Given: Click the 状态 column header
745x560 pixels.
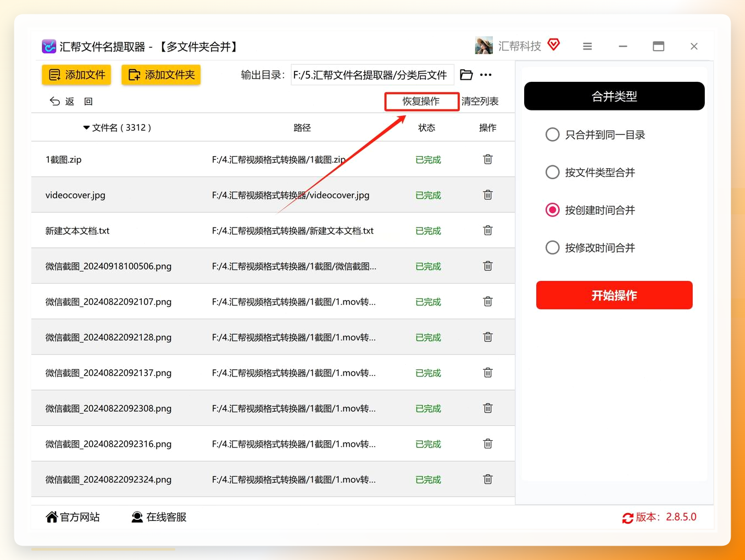Looking at the screenshot, I should (x=427, y=127).
